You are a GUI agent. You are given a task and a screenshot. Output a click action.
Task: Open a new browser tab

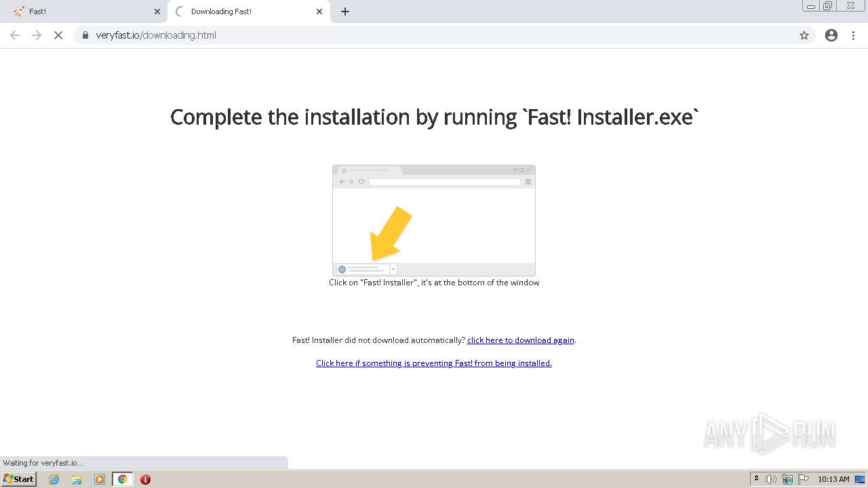[x=345, y=12]
